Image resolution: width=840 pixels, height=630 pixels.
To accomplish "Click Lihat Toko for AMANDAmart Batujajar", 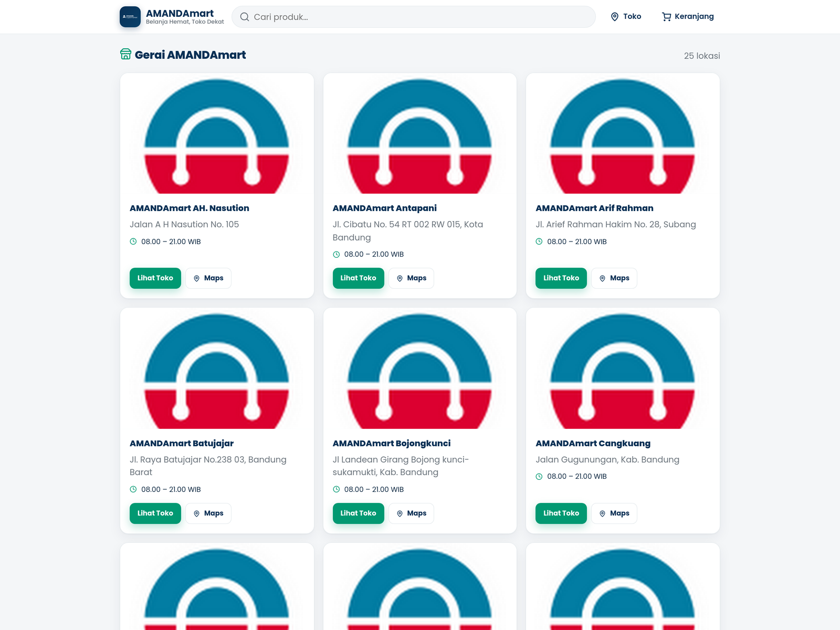I will (155, 513).
